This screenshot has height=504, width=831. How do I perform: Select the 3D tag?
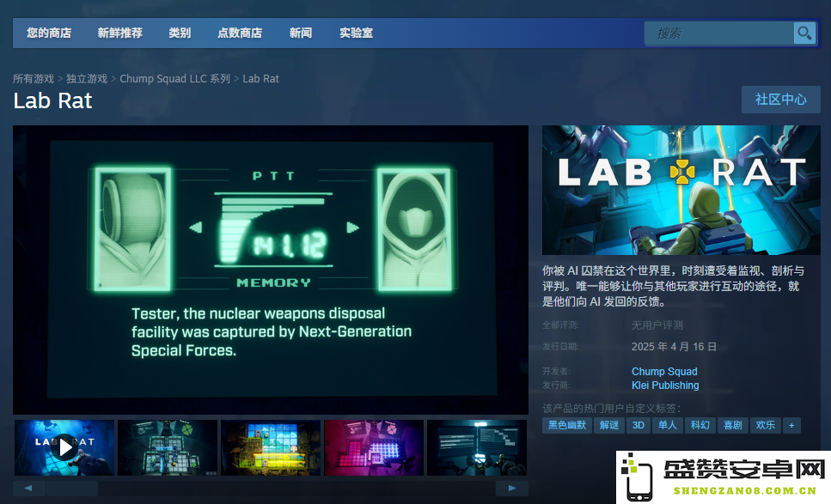point(639,425)
